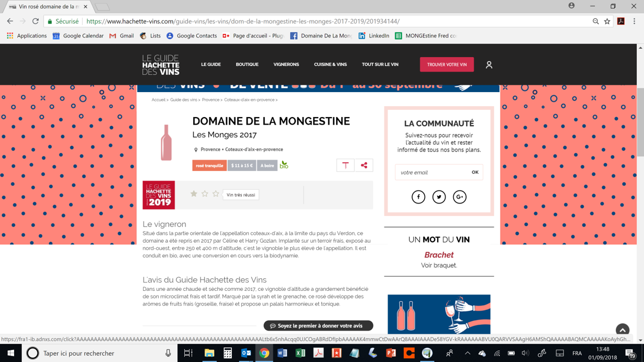Open Word from the taskbar
This screenshot has height=362, width=644.
tap(282, 353)
